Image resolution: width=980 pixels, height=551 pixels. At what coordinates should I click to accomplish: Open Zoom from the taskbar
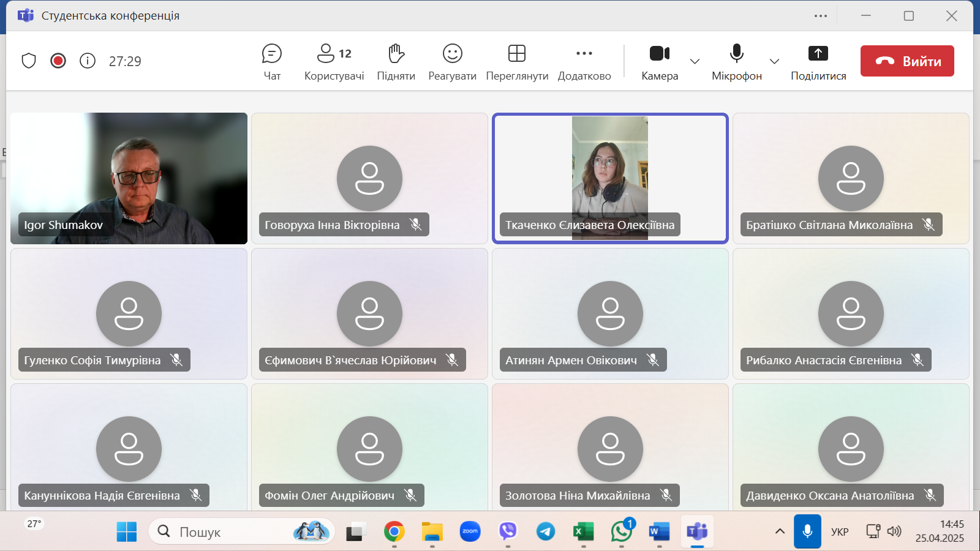point(470,531)
